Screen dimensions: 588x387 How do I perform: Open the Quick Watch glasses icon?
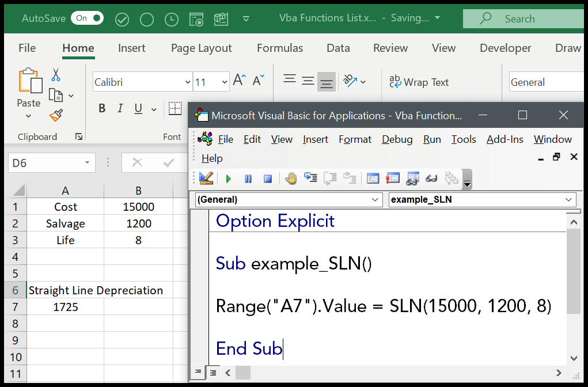point(431,179)
